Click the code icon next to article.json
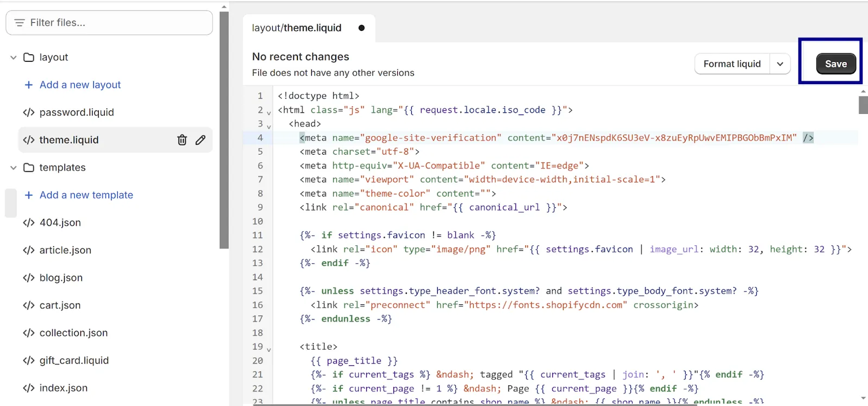This screenshot has height=406, width=868. point(29,250)
